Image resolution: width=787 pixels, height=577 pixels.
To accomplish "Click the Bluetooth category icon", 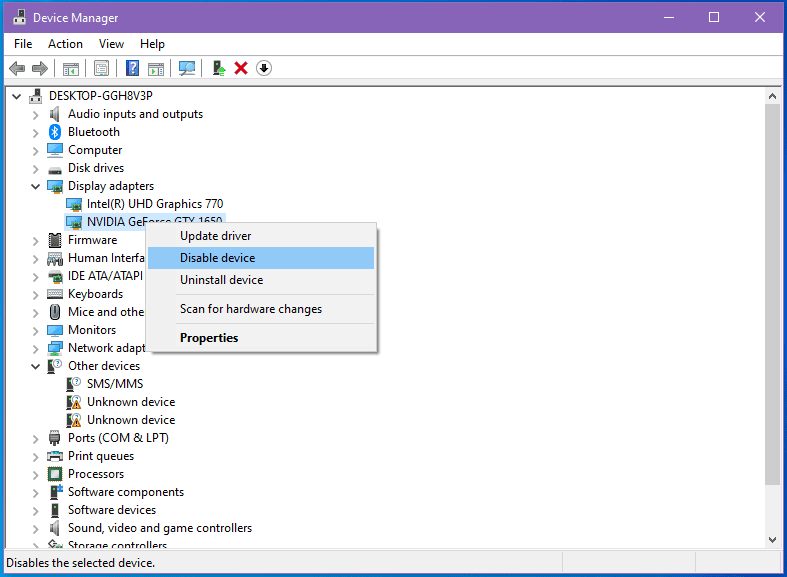I will click(55, 132).
